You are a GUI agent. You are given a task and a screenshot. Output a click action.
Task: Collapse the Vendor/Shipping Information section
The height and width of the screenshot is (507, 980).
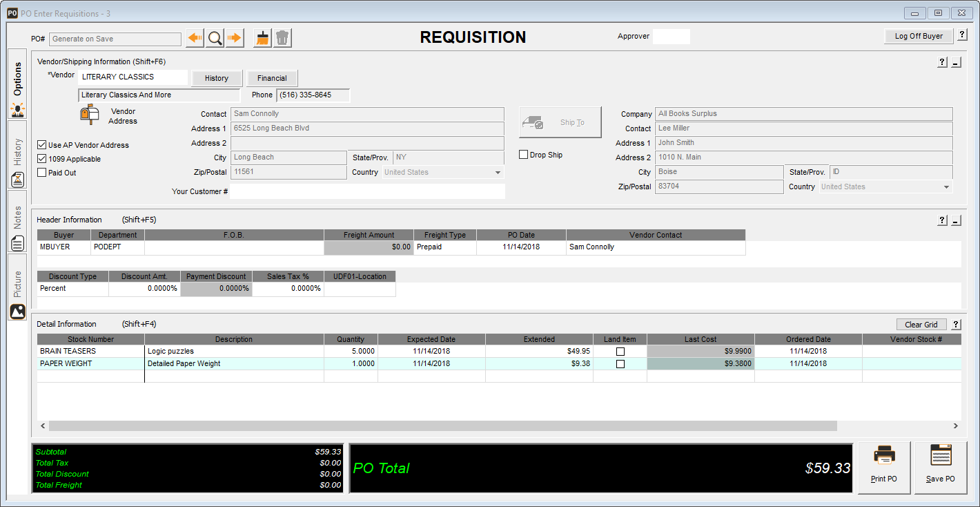tap(956, 62)
